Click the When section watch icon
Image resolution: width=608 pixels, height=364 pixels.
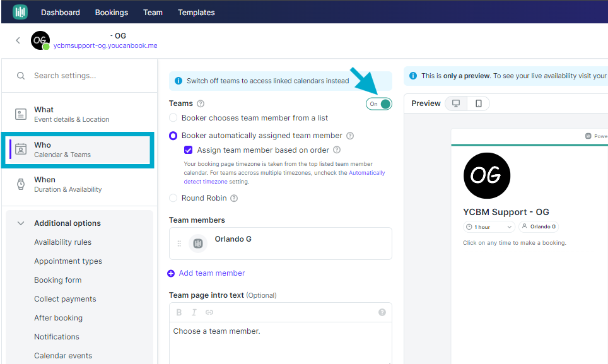click(21, 184)
